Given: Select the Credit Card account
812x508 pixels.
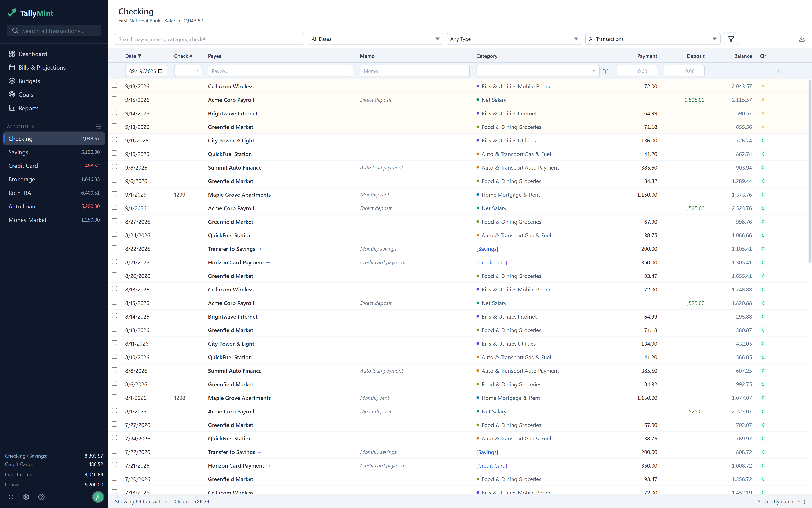Looking at the screenshot, I should (54, 166).
